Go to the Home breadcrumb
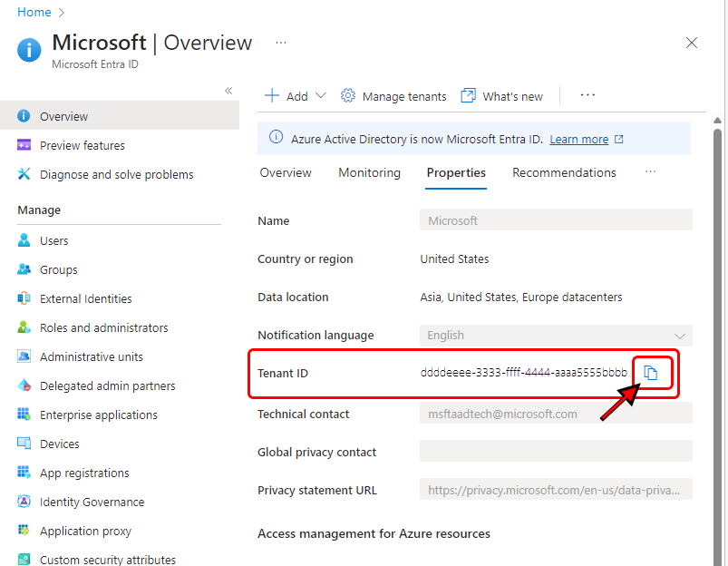 tap(34, 12)
